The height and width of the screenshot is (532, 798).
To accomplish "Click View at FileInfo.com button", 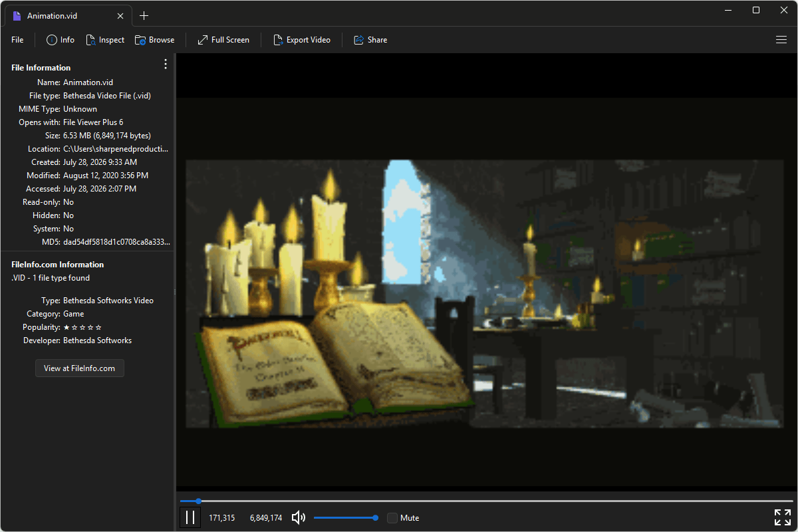I will click(x=80, y=368).
